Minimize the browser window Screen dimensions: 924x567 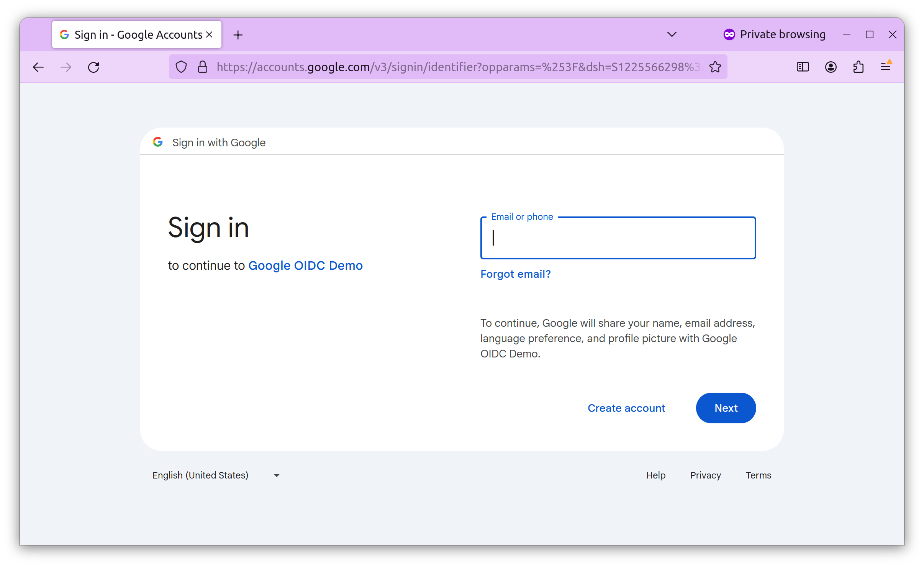(x=847, y=34)
